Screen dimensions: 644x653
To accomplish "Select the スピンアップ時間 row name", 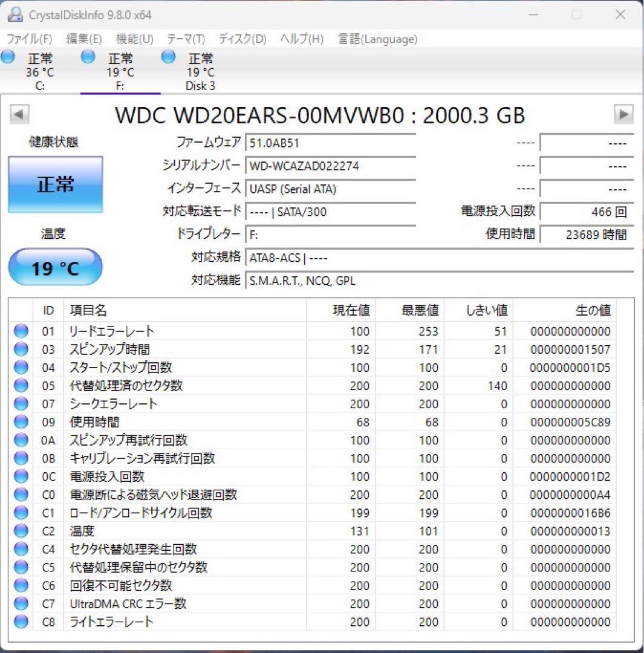I will (109, 349).
